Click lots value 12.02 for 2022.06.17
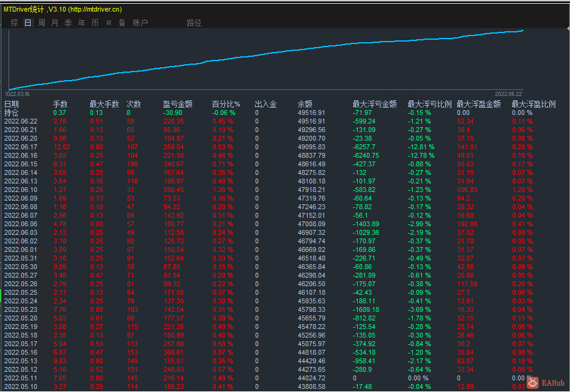Viewport: 570px width, 392px height. pyautogui.click(x=62, y=147)
